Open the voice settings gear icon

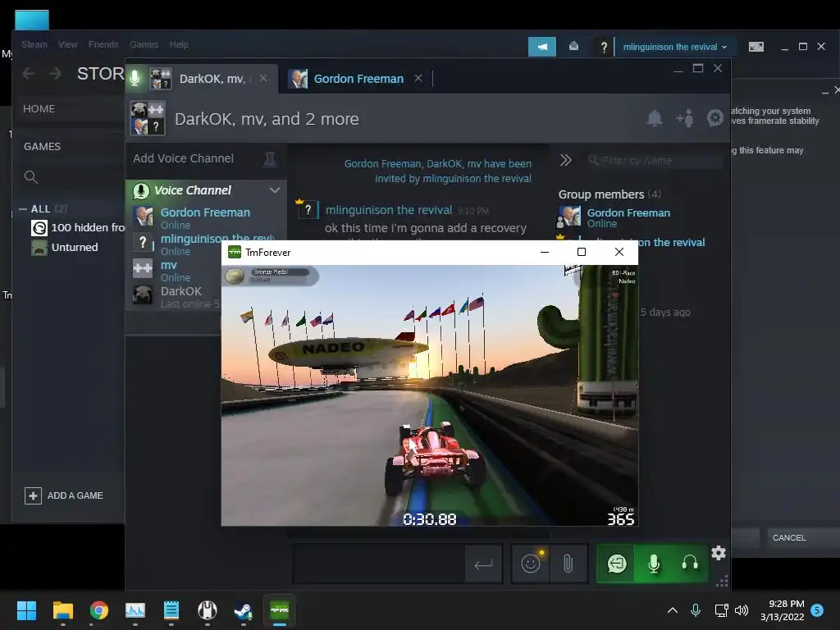click(719, 553)
